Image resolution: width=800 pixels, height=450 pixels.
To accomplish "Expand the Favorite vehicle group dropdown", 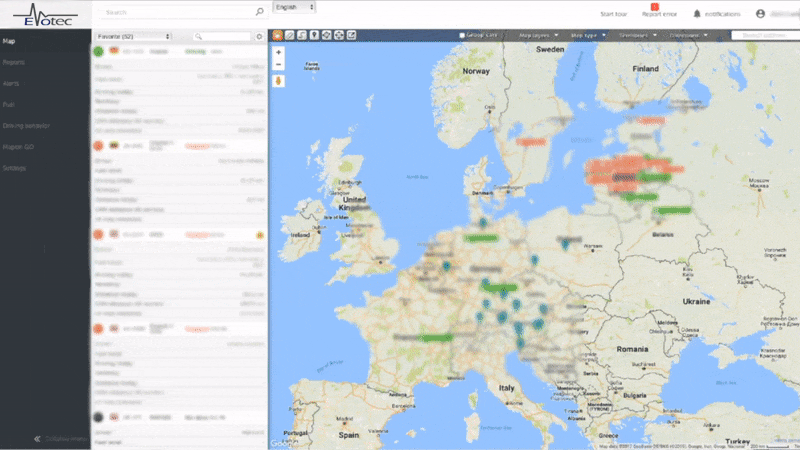I will coord(133,37).
